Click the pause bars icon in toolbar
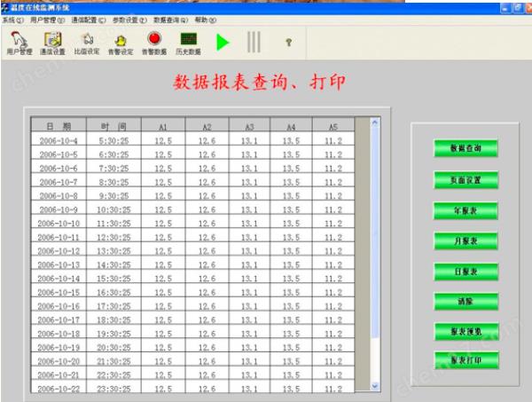 click(x=254, y=42)
